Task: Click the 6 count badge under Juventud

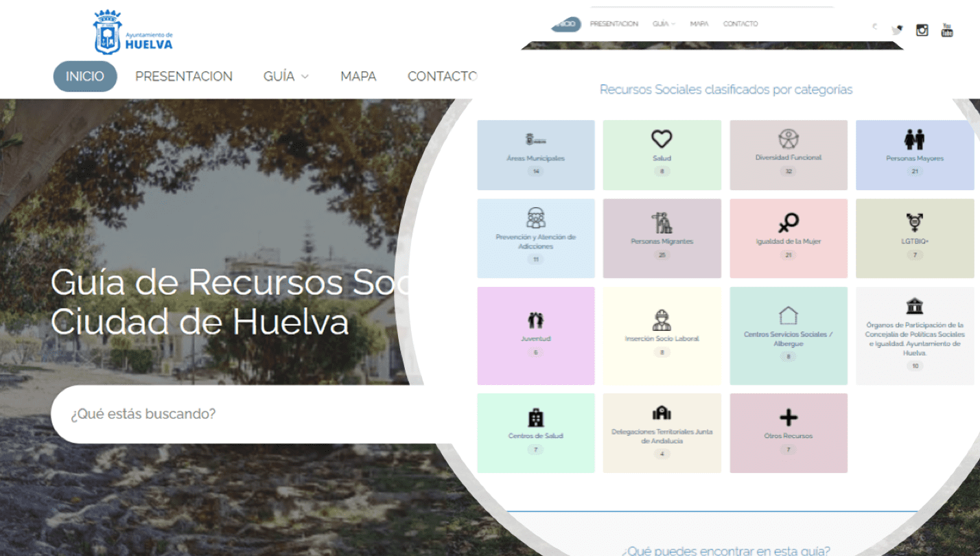Action: (536, 352)
